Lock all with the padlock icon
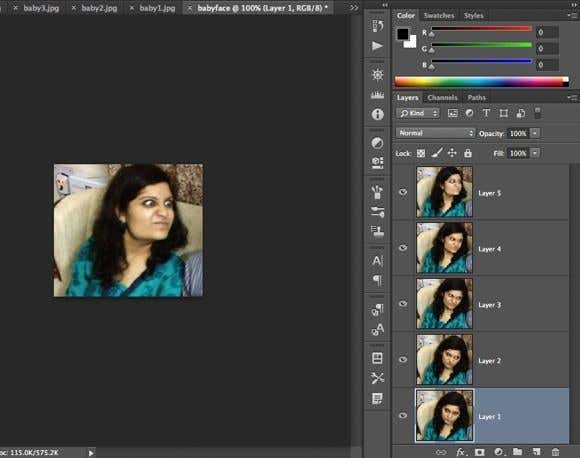The height and width of the screenshot is (458, 580). [468, 153]
